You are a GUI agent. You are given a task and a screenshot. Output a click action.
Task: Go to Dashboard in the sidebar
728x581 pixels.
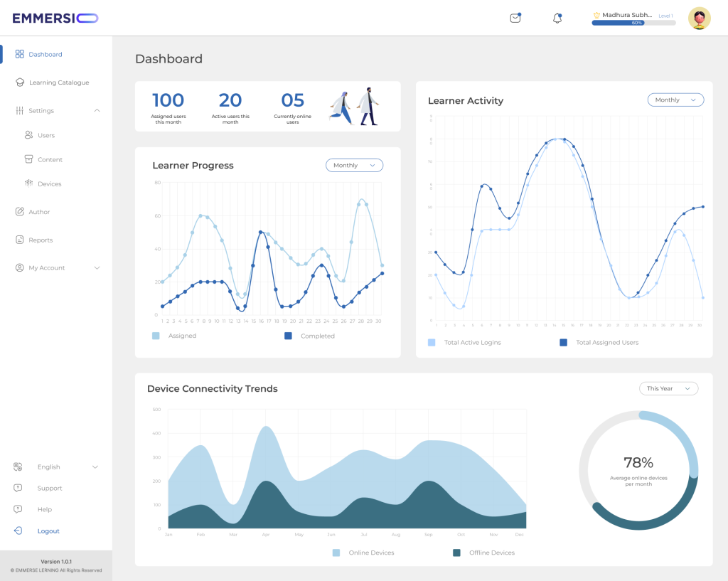click(x=45, y=54)
